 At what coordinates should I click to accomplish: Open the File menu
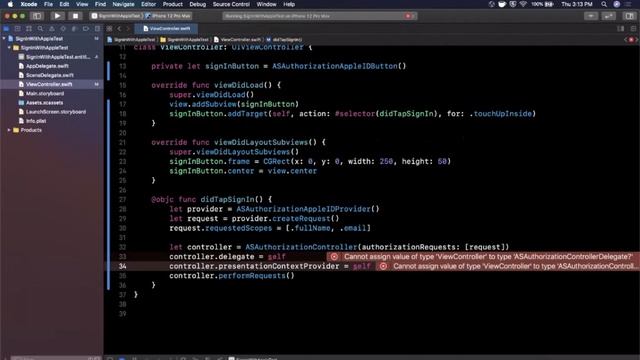[x=48, y=4]
